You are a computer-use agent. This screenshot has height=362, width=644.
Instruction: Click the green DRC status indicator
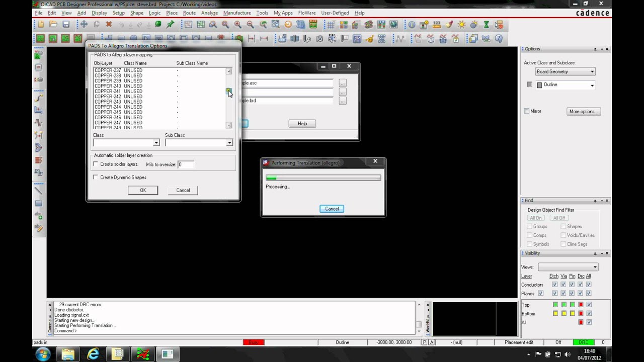tap(583, 342)
